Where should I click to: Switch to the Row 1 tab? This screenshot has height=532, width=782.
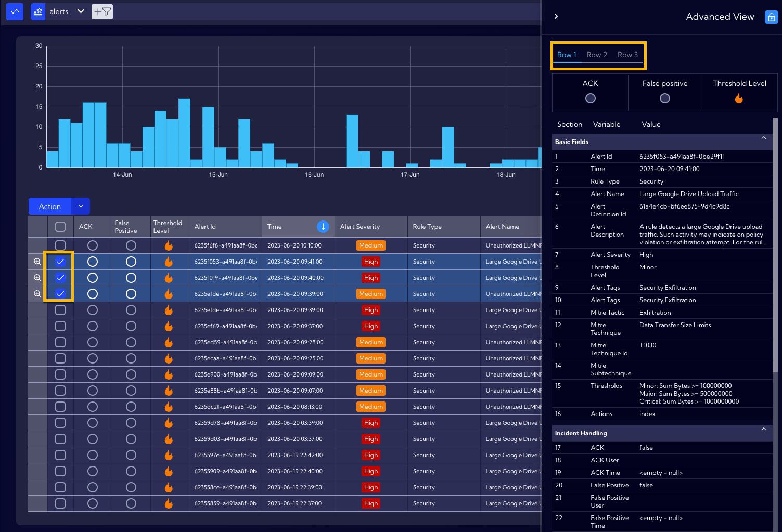567,55
